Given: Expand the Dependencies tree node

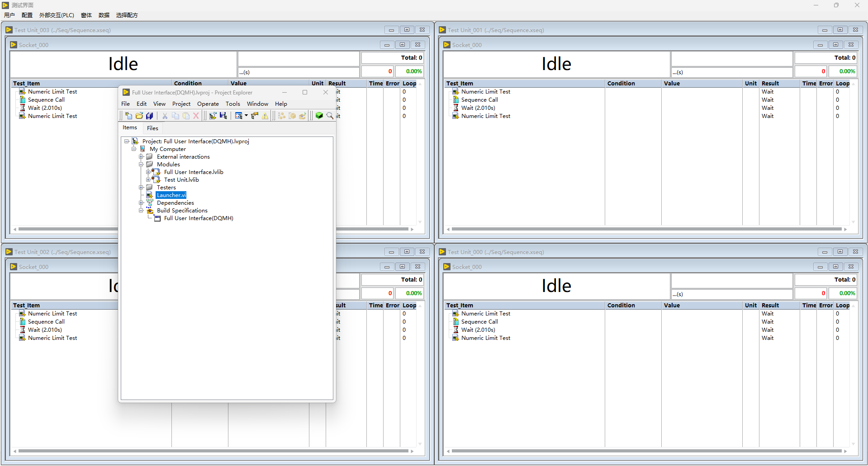Looking at the screenshot, I should [x=141, y=203].
